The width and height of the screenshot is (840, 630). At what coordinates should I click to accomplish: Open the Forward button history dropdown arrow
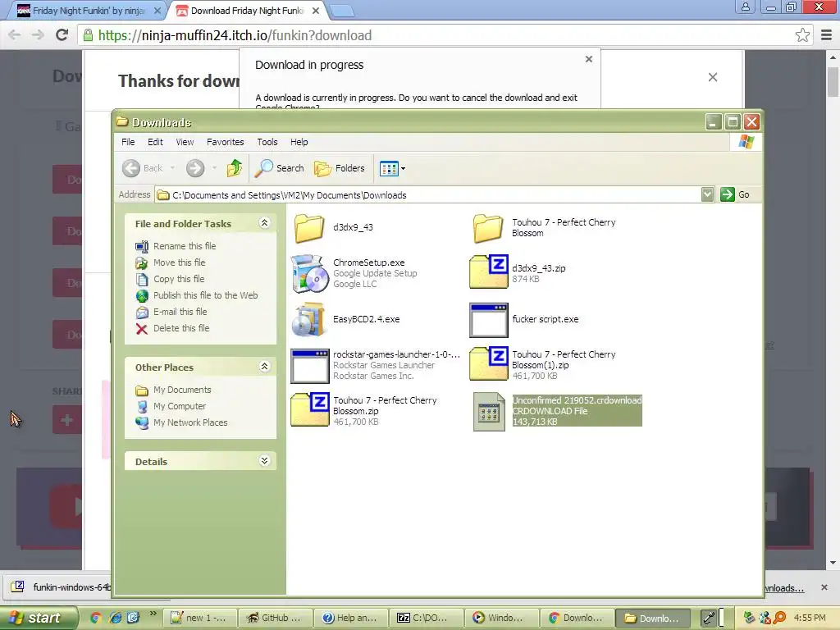pyautogui.click(x=214, y=168)
